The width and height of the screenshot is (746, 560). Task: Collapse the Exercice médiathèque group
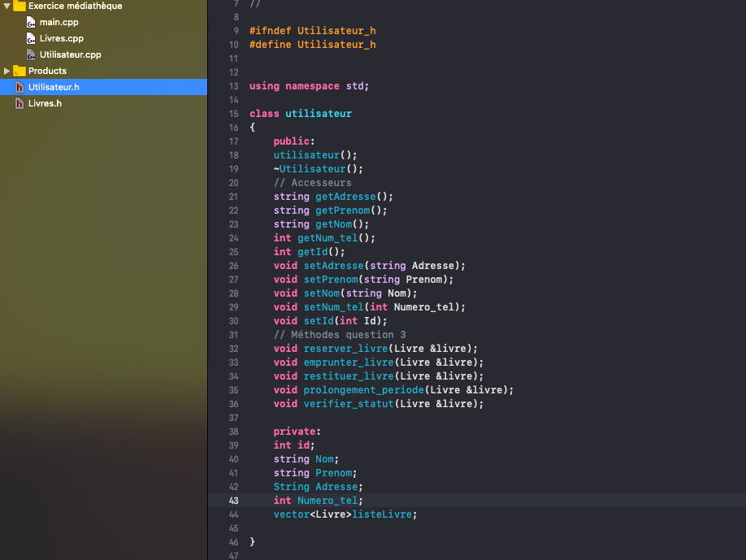point(7,6)
